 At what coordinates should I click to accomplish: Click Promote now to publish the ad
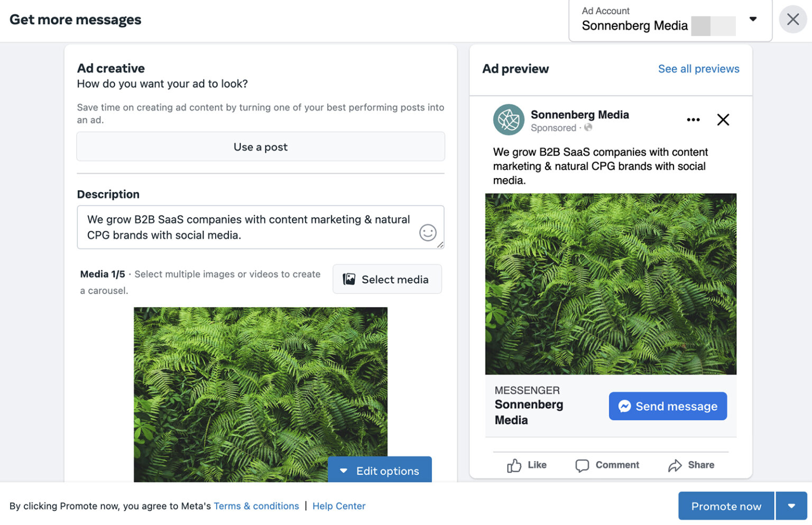(x=726, y=505)
